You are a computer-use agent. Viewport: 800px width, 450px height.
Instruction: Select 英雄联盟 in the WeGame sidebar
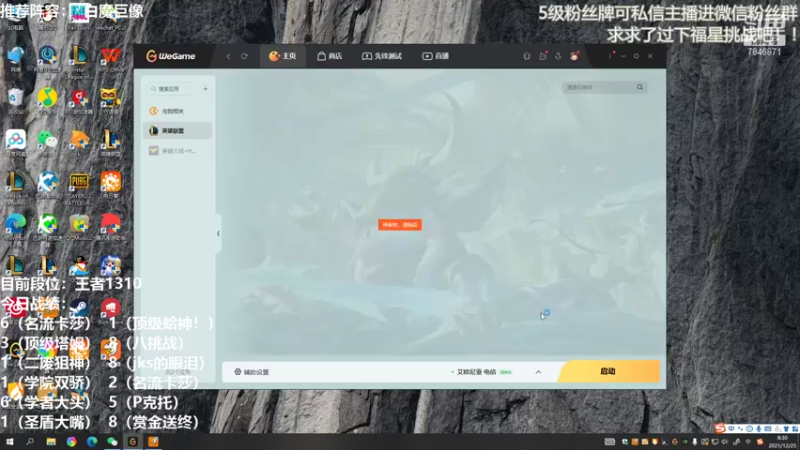[x=178, y=131]
